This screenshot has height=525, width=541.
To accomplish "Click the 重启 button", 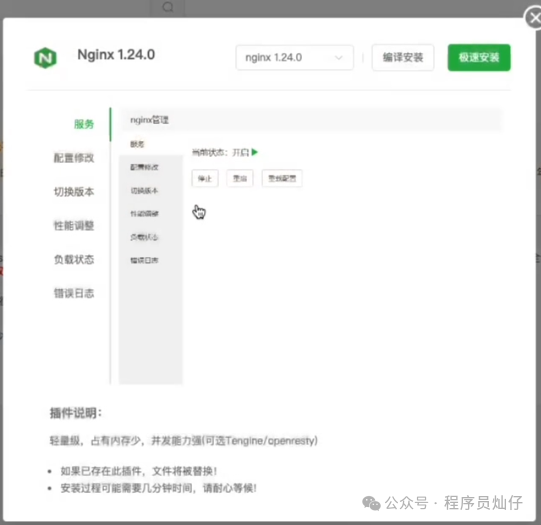I will click(240, 178).
